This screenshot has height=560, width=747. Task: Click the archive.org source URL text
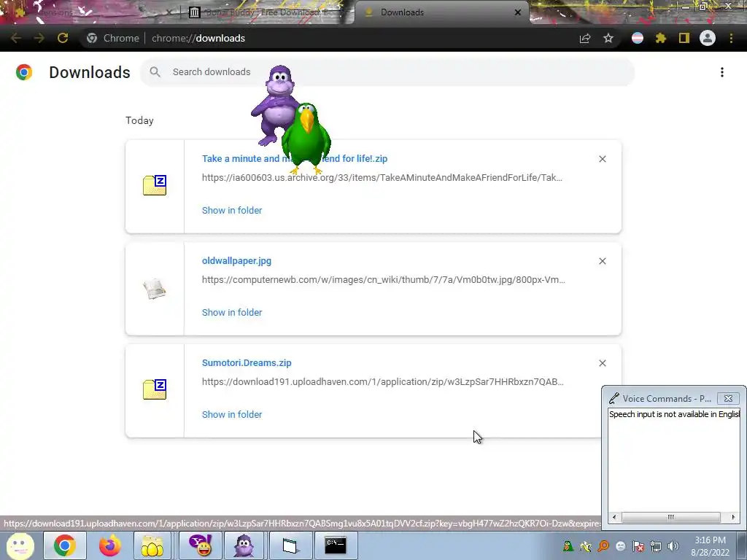click(x=382, y=178)
